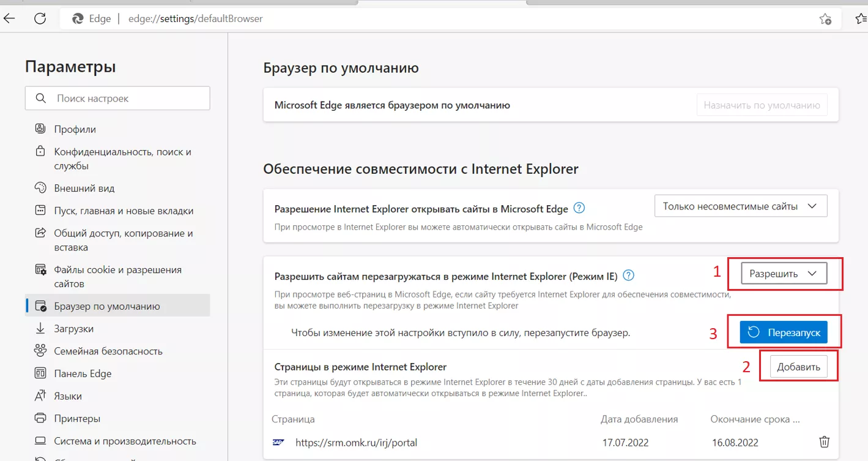Click the home-tab icon beside 'Пуск, главная'

tap(40, 211)
